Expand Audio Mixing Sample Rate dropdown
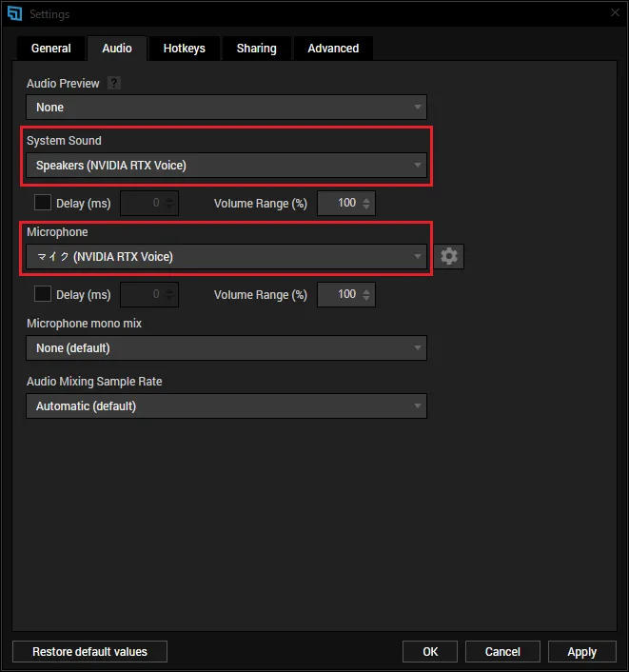629x672 pixels. [226, 405]
